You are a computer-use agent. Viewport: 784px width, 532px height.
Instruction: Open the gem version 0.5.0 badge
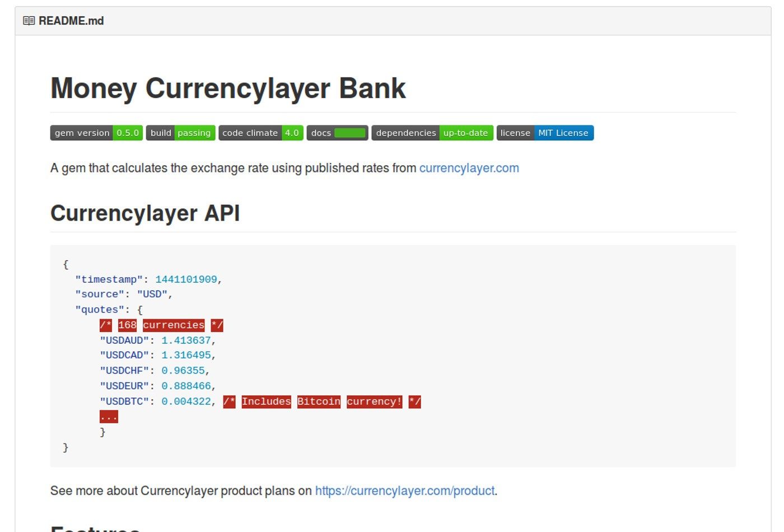[96, 133]
